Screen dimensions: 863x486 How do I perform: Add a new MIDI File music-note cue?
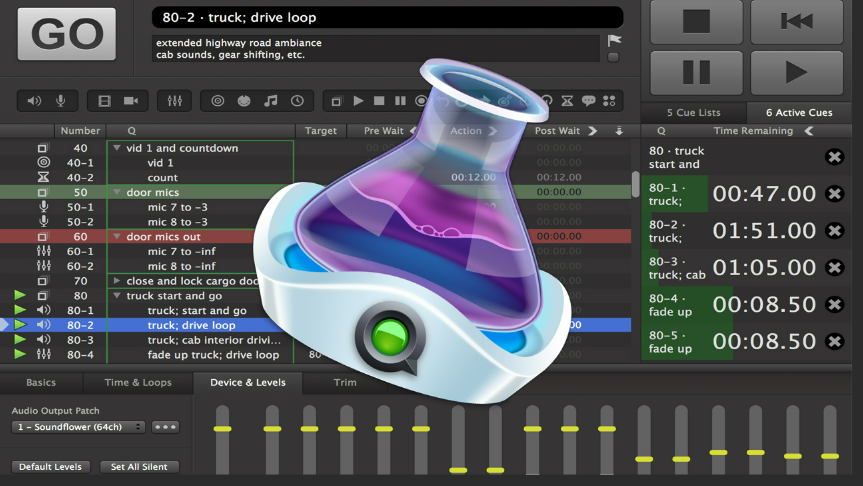(x=270, y=101)
